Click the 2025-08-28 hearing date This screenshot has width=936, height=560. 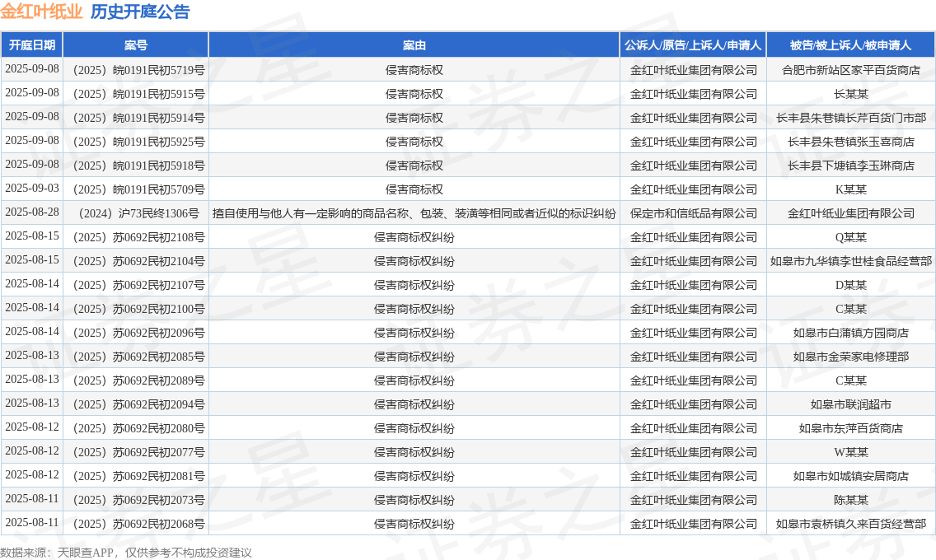click(x=32, y=212)
